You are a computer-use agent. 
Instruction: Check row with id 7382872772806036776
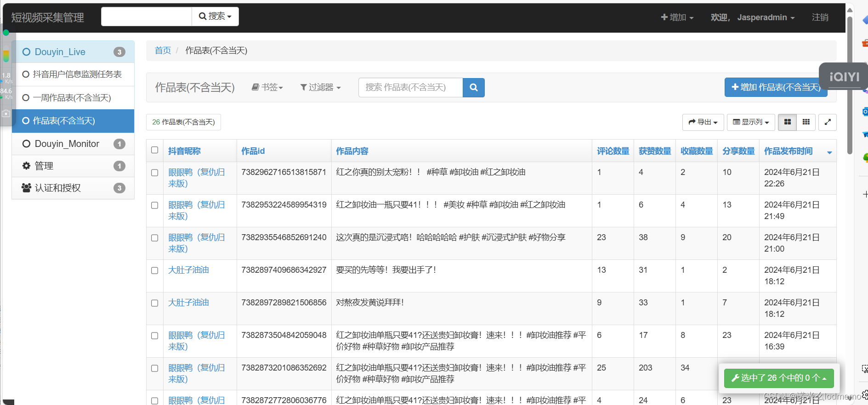click(155, 401)
